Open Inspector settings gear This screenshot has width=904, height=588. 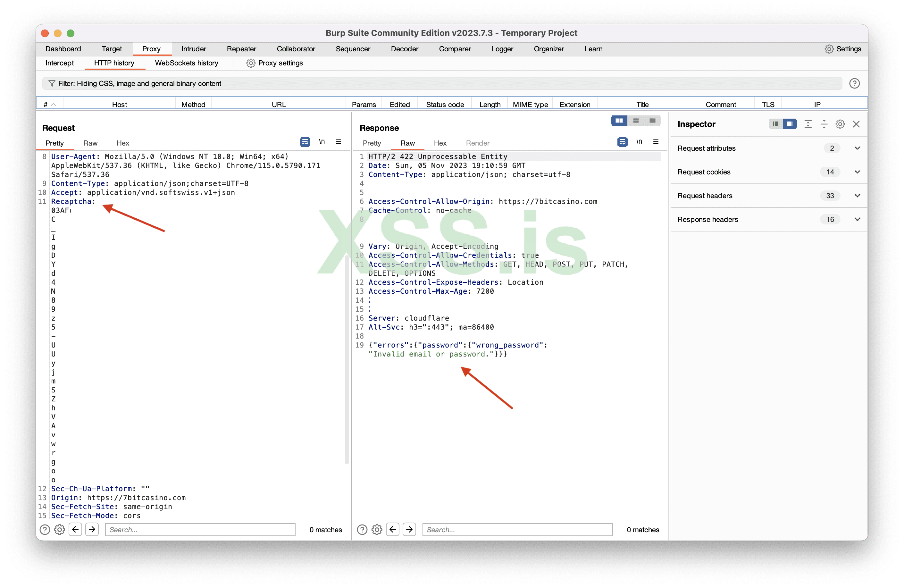tap(840, 124)
